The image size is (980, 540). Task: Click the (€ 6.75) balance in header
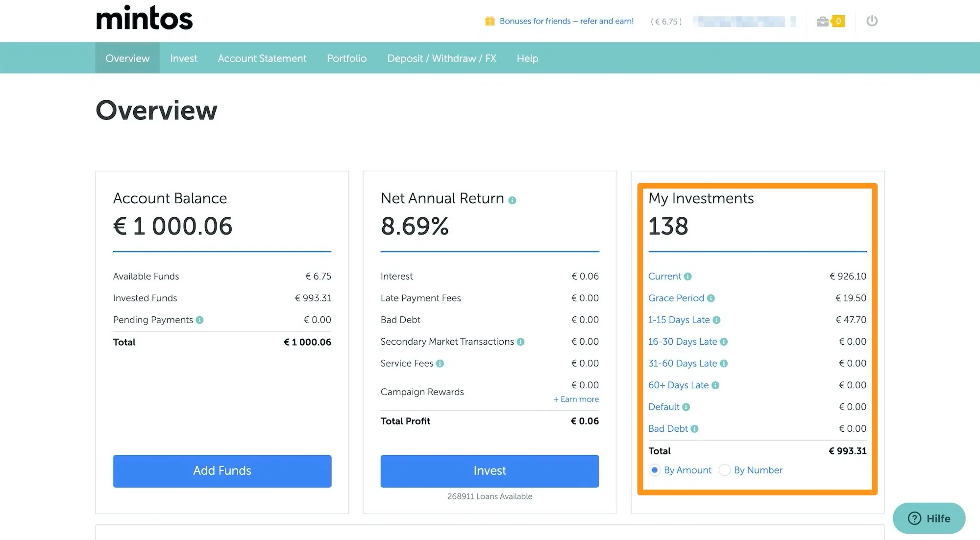point(666,22)
